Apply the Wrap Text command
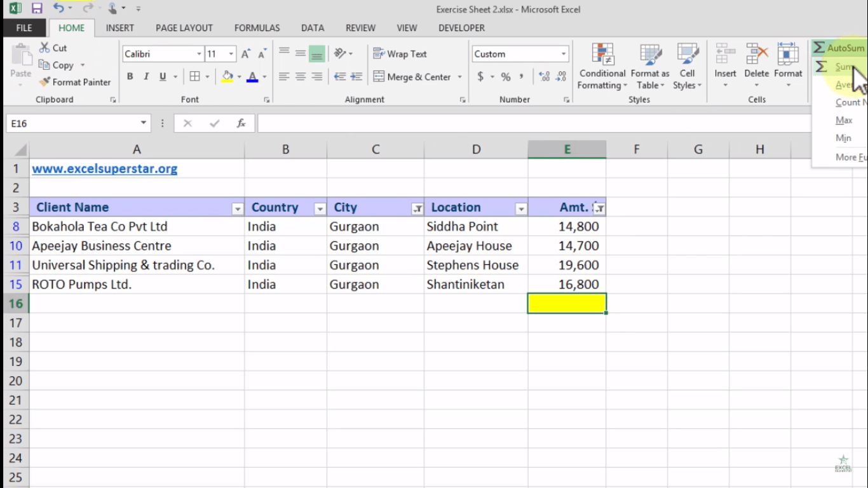This screenshot has width=868, height=488. click(399, 53)
